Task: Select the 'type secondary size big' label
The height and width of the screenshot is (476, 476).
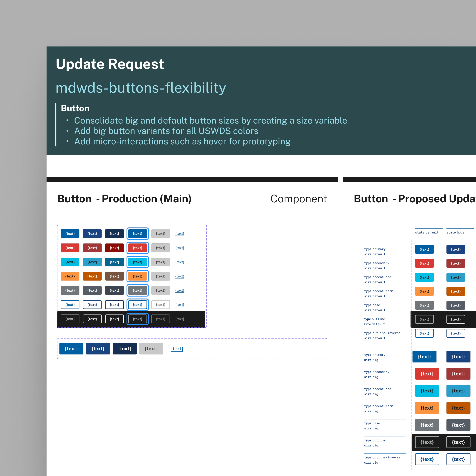Action: coord(377,375)
